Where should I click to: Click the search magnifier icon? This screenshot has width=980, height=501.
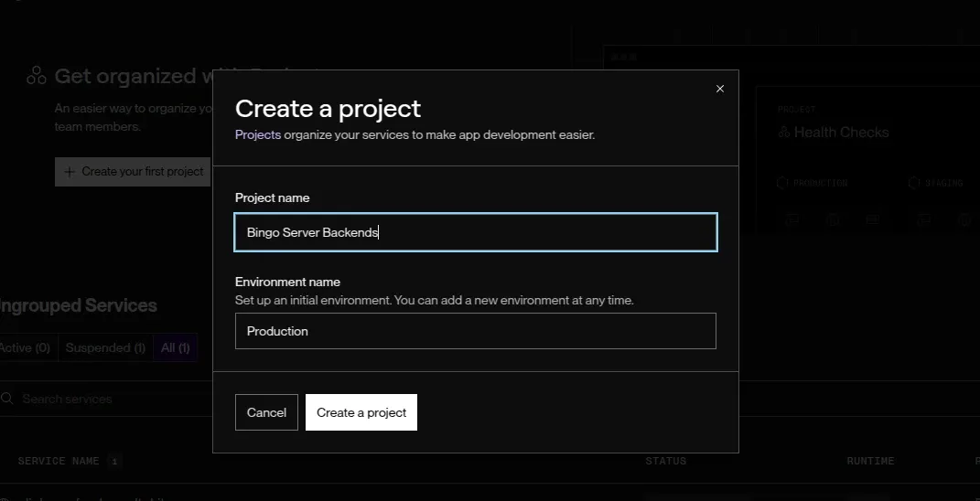(7, 399)
